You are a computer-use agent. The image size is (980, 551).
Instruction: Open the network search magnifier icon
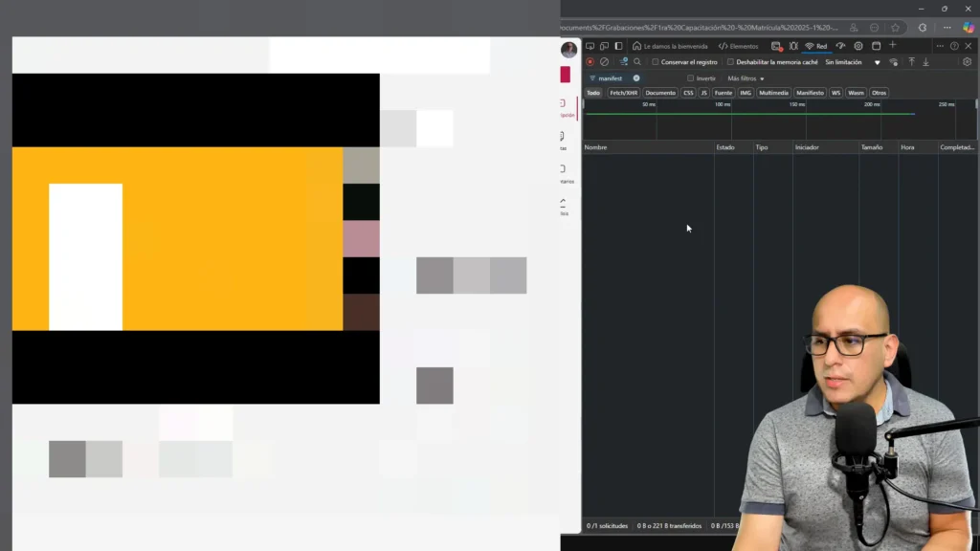pos(637,62)
